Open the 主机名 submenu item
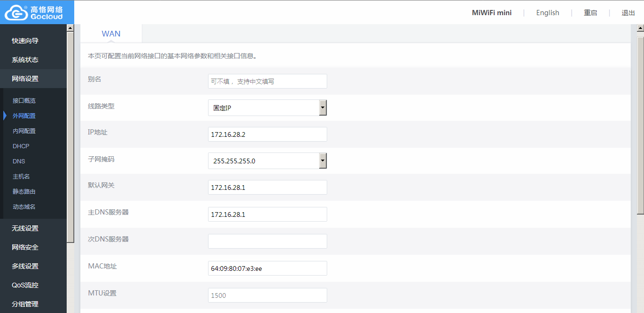644x313 pixels. coord(21,177)
